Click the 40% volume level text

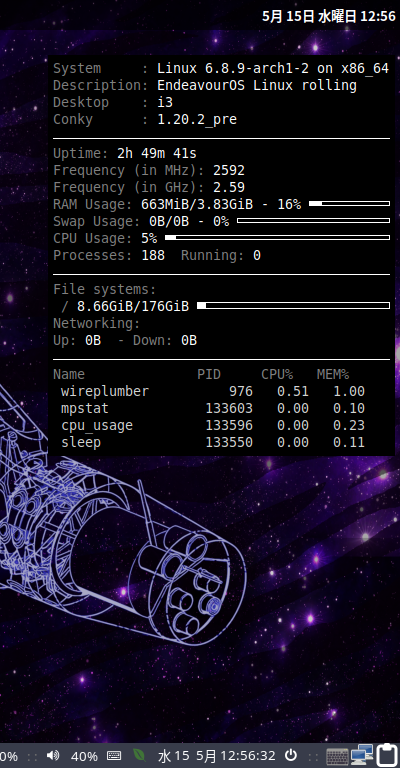click(84, 756)
